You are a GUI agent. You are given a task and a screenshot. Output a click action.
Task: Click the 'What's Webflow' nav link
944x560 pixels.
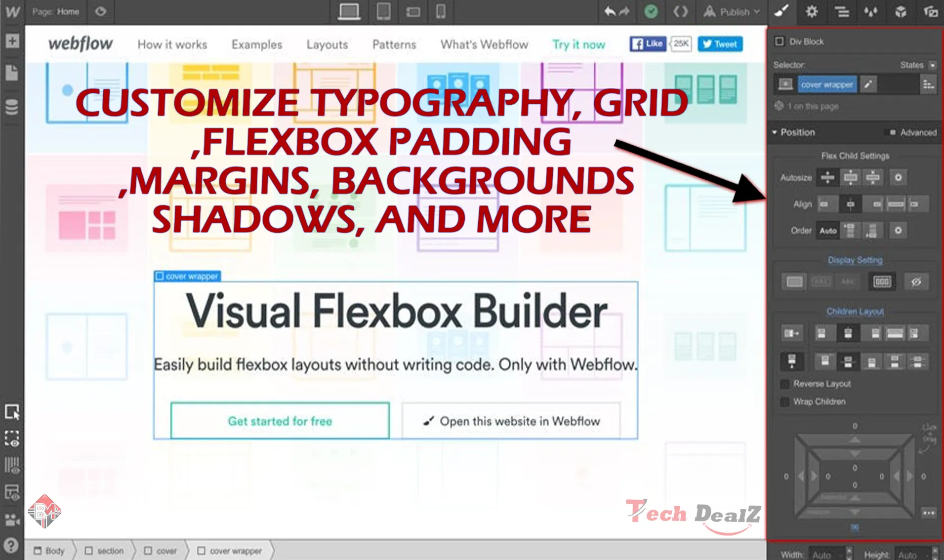pos(484,44)
